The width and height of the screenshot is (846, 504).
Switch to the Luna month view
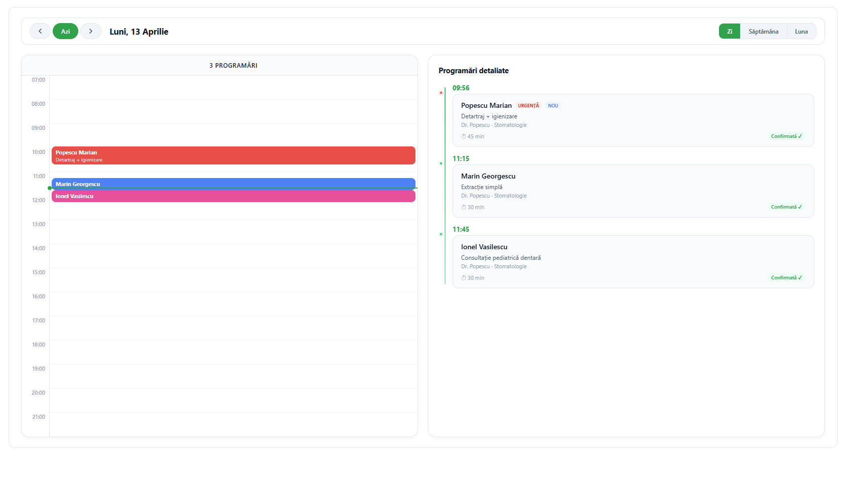[x=801, y=31]
